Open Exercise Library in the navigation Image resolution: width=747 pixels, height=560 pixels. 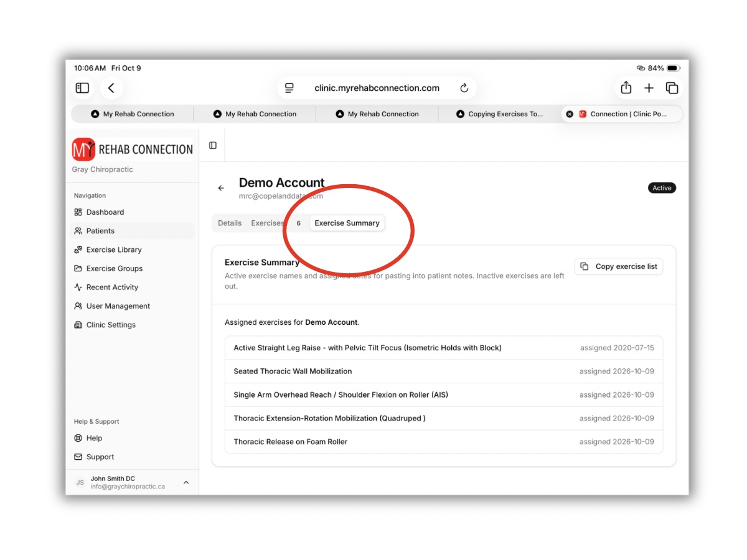133,250
